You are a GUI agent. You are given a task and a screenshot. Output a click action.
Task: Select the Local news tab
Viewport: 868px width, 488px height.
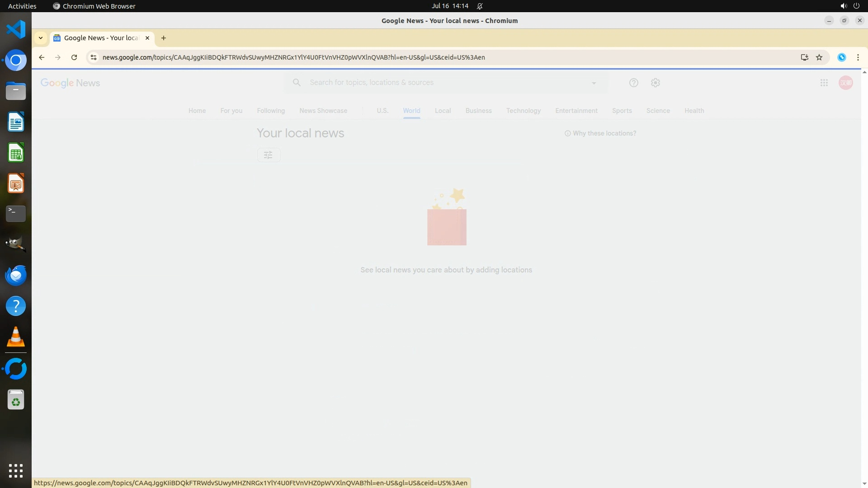pos(443,111)
